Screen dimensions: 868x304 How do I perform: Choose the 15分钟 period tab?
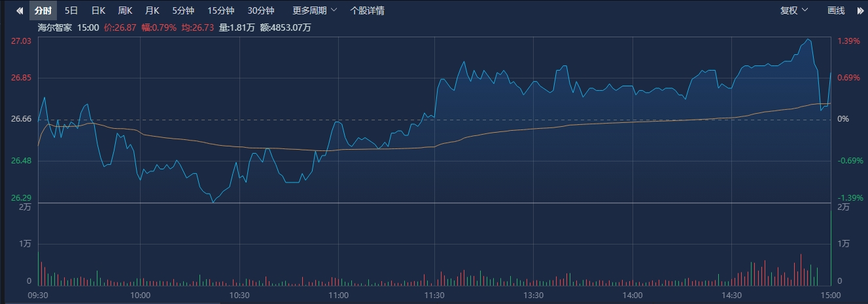click(220, 10)
